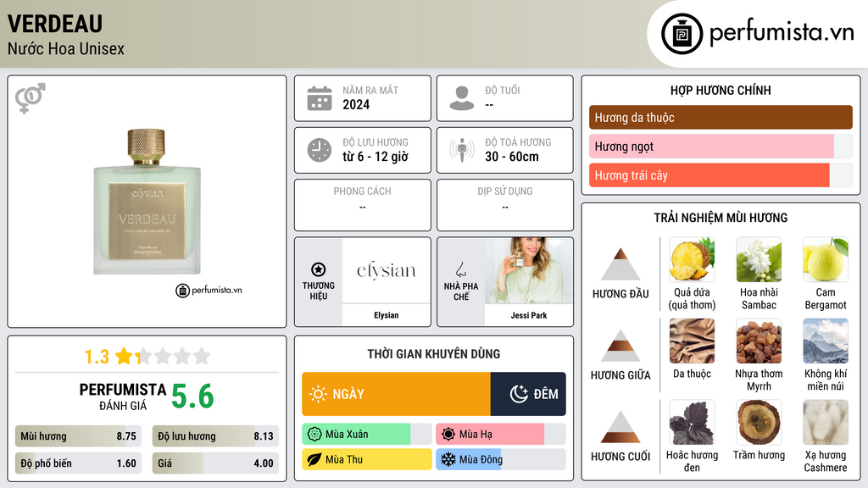Click the star badge Thương hiệu icon
This screenshot has height=488, width=868.
(319, 269)
